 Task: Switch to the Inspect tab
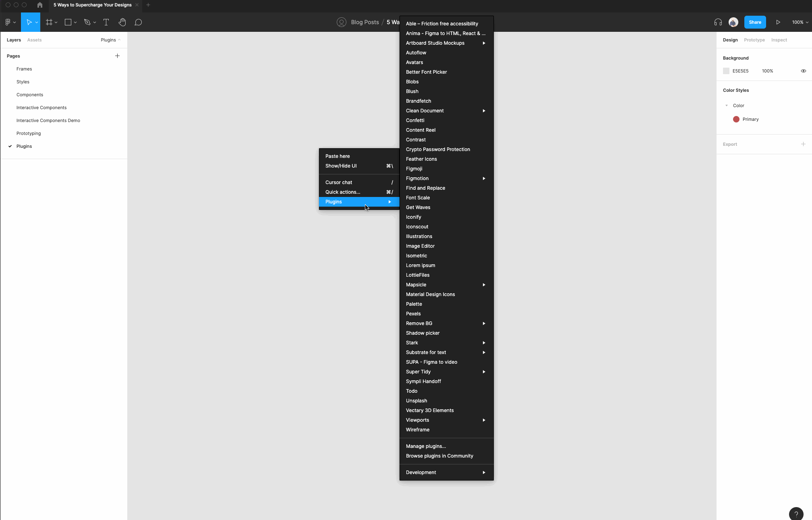(779, 40)
